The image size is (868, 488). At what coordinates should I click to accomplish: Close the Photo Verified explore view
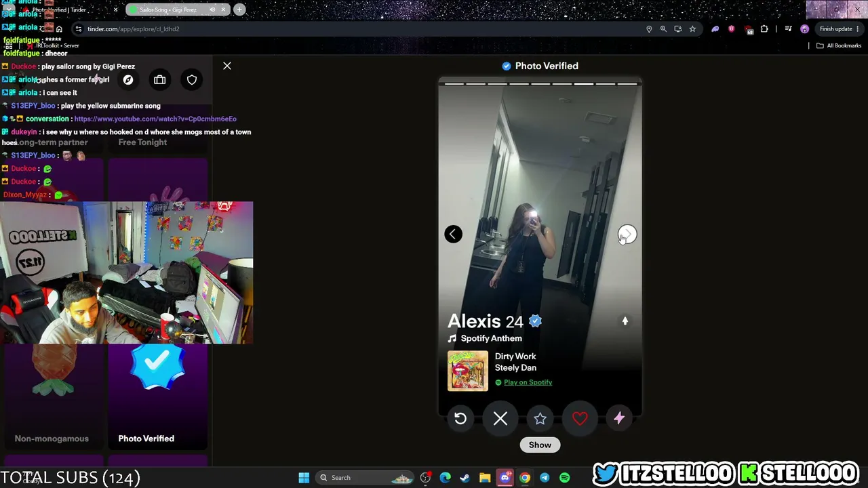227,66
